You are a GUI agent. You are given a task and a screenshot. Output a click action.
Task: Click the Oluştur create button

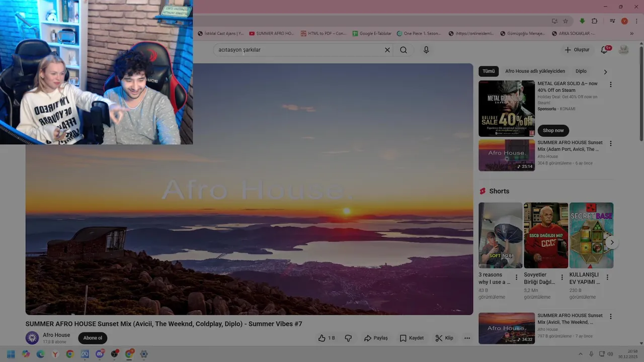[x=577, y=50]
